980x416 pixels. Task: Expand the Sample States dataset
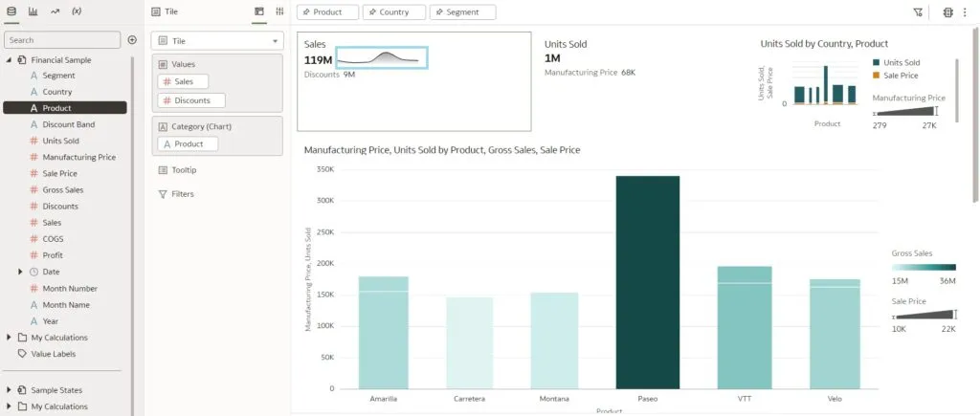click(x=9, y=390)
